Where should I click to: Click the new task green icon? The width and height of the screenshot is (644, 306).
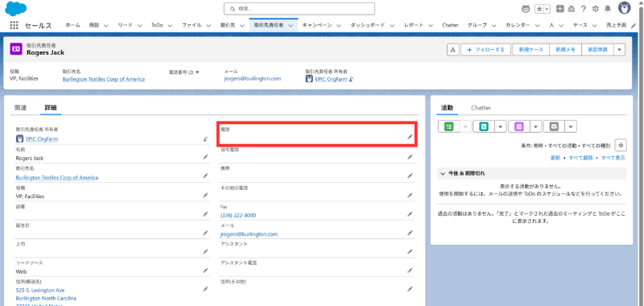[x=448, y=126]
